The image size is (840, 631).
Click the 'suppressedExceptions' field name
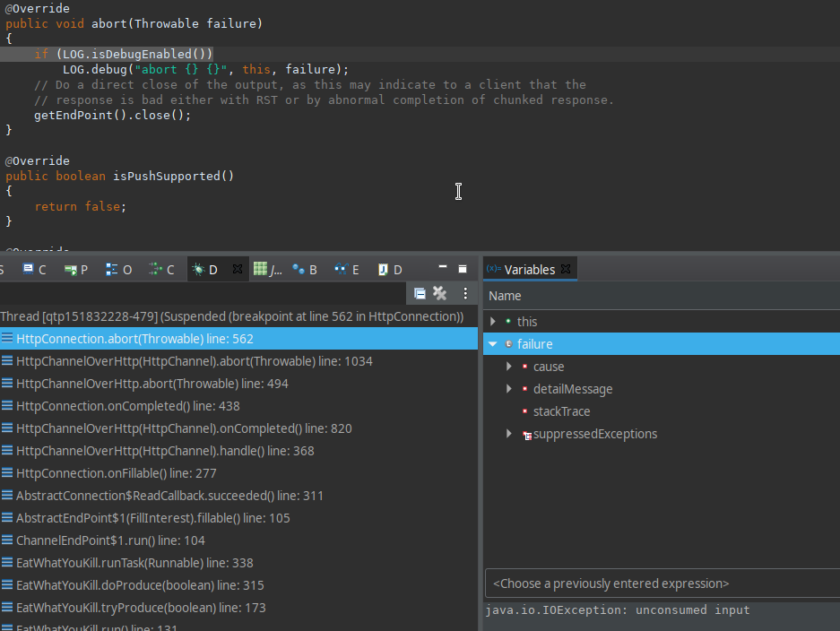coord(595,434)
